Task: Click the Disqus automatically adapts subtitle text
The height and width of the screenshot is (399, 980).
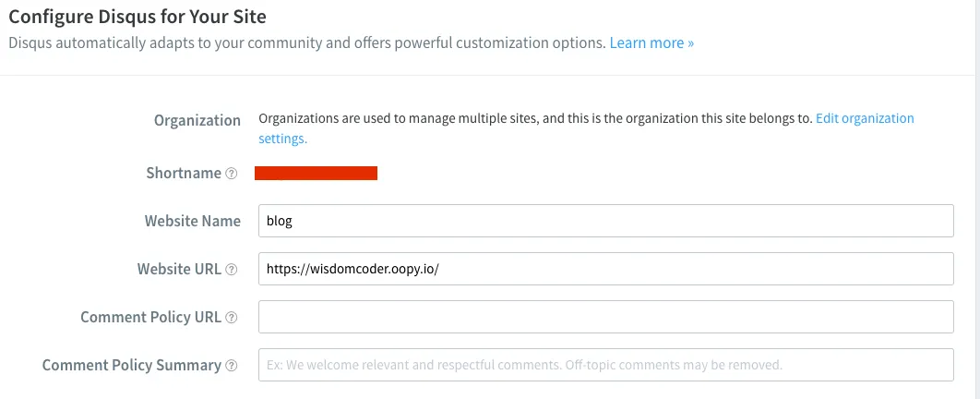Action: point(306,43)
